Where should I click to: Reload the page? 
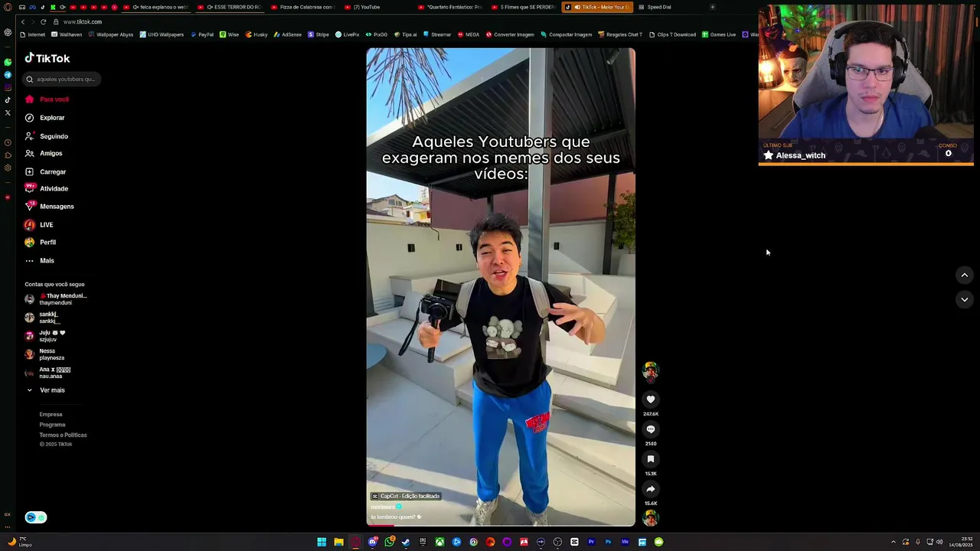44,22
